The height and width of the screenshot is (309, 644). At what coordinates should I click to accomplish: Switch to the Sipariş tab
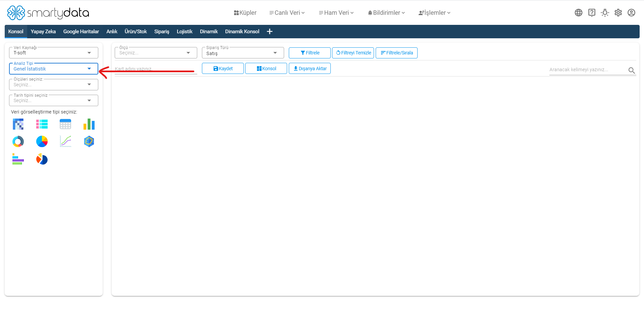(162, 32)
